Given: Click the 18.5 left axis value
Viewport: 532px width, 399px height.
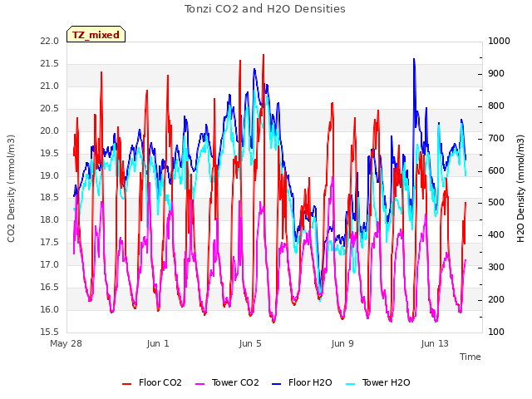Looking at the screenshot, I should pos(49,198).
